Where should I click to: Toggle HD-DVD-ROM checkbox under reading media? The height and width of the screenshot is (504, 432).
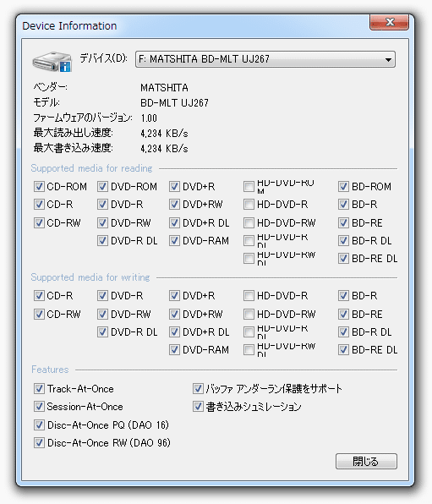pyautogui.click(x=249, y=186)
